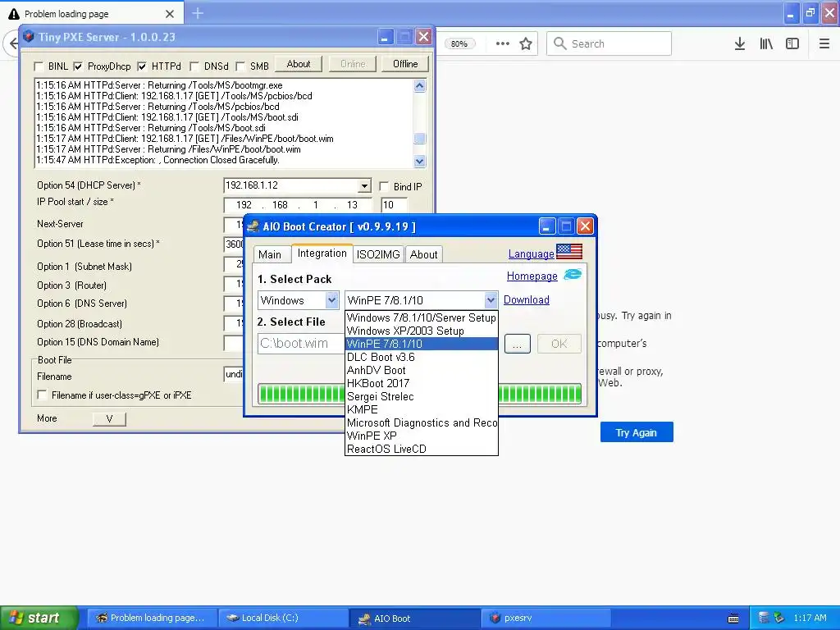Choose ReactOS LiveCD from the list
840x630 pixels.
421,449
